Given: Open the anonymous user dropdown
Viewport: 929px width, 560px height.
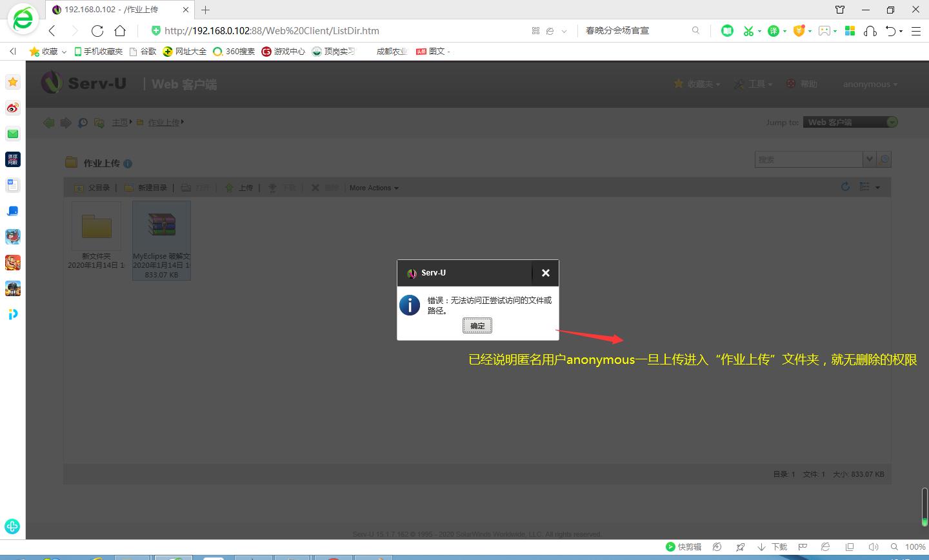Looking at the screenshot, I should tap(870, 84).
